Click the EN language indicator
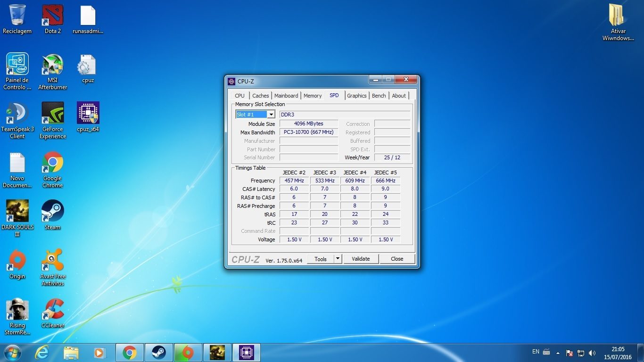The image size is (644, 362). pos(536,352)
